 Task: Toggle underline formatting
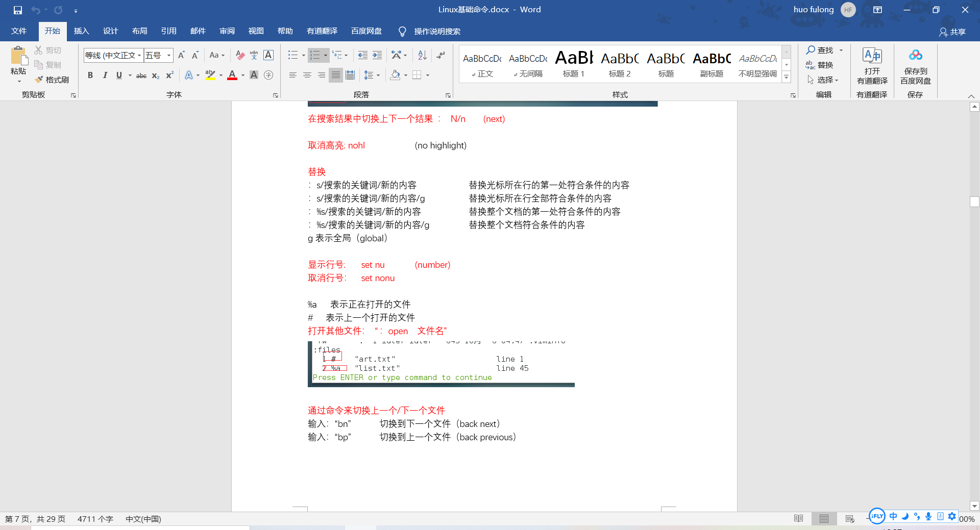[118, 75]
